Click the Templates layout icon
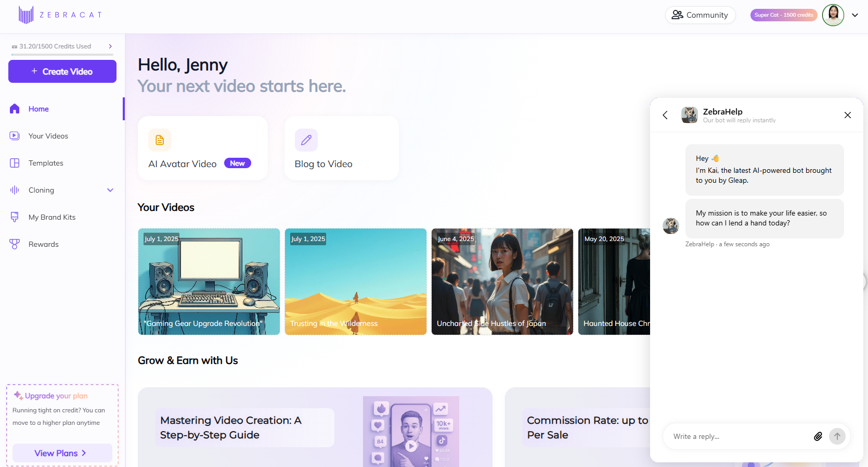This screenshot has width=868, height=467. click(x=15, y=163)
